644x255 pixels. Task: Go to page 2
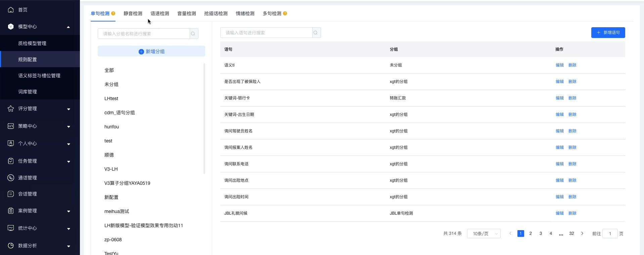(x=531, y=233)
